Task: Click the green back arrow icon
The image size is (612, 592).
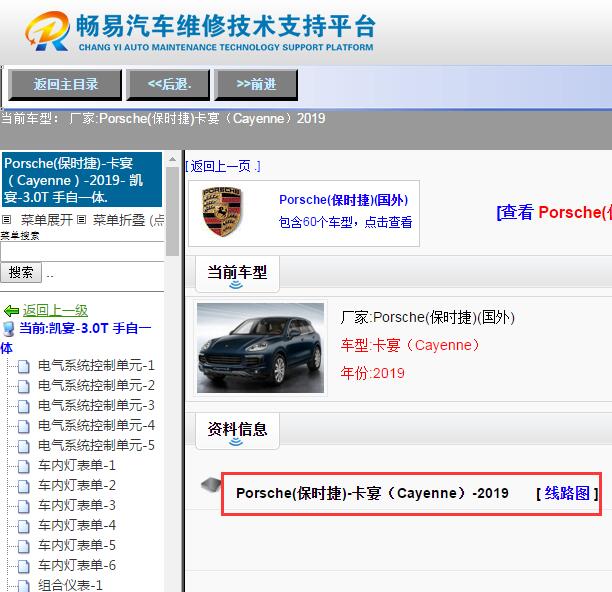Action: coord(11,311)
